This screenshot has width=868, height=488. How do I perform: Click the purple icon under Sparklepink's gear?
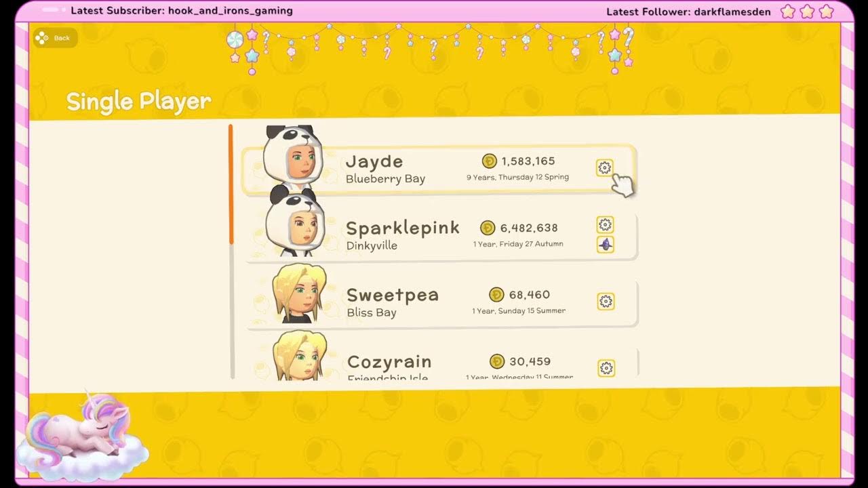click(x=606, y=245)
